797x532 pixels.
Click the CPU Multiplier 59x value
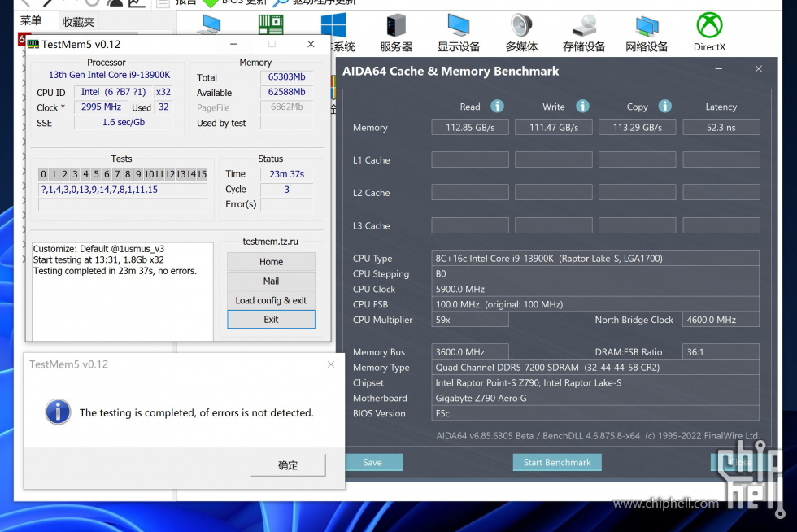[470, 320]
